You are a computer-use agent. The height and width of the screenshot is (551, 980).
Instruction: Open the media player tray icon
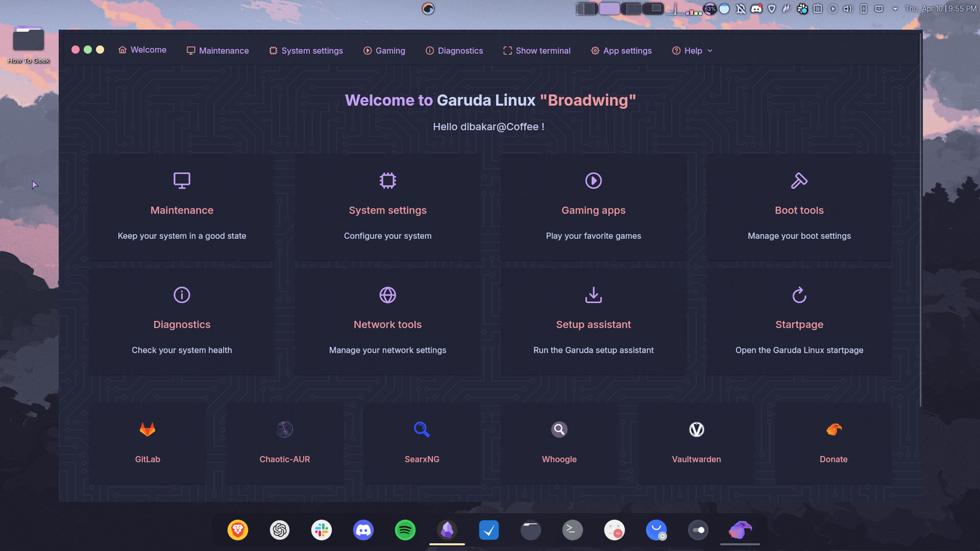pyautogui.click(x=833, y=8)
